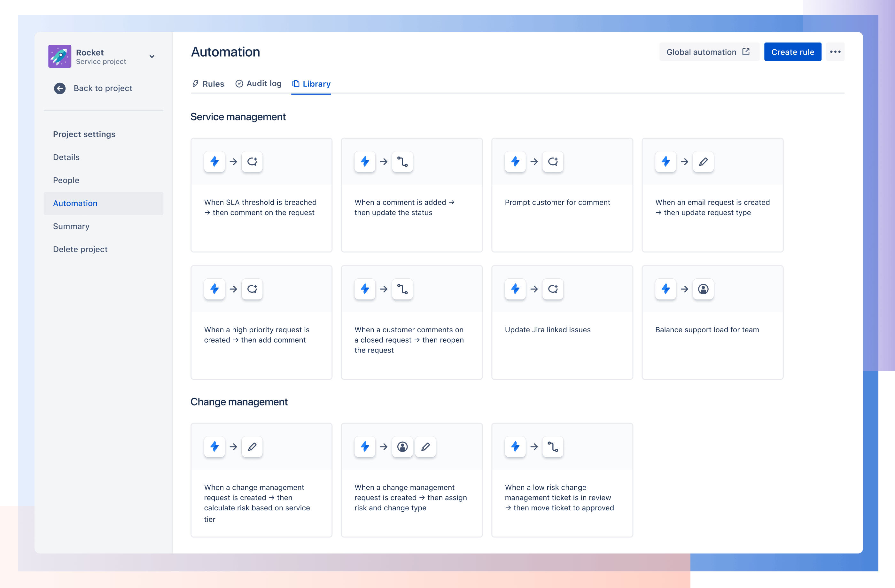Image resolution: width=895 pixels, height=588 pixels.
Task: Click the lightning bolt trigger icon
Action: coord(214,161)
